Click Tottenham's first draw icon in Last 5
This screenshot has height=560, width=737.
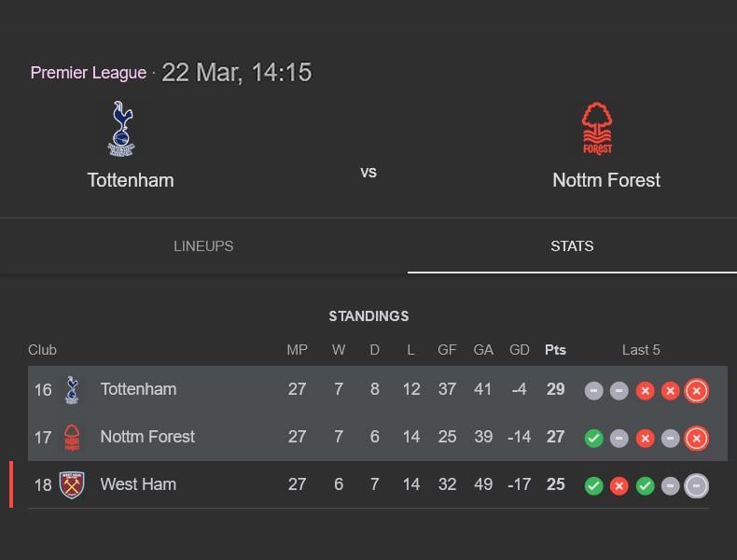[x=593, y=390]
